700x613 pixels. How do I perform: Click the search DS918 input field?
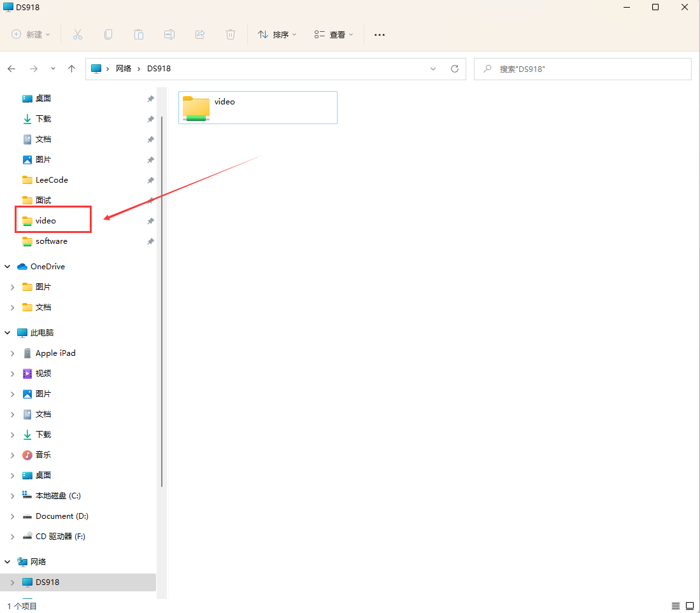tap(583, 69)
